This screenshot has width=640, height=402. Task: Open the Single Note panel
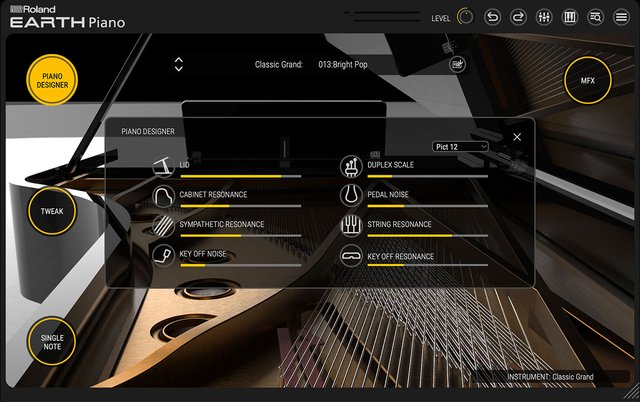point(52,342)
